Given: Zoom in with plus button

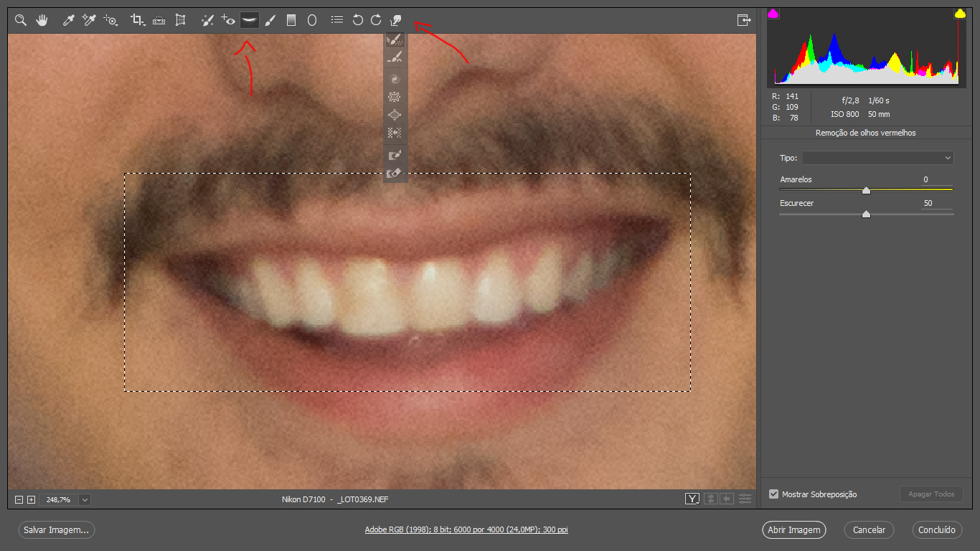Looking at the screenshot, I should click(x=31, y=499).
